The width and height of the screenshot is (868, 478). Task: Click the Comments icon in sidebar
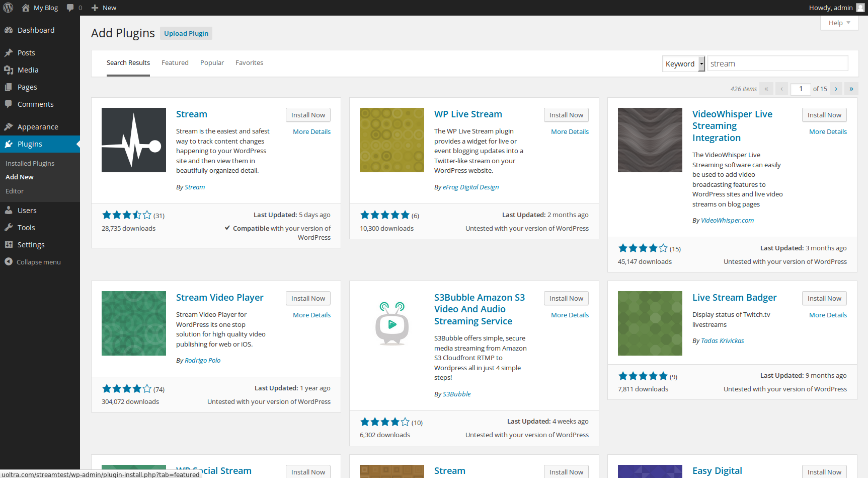click(9, 104)
